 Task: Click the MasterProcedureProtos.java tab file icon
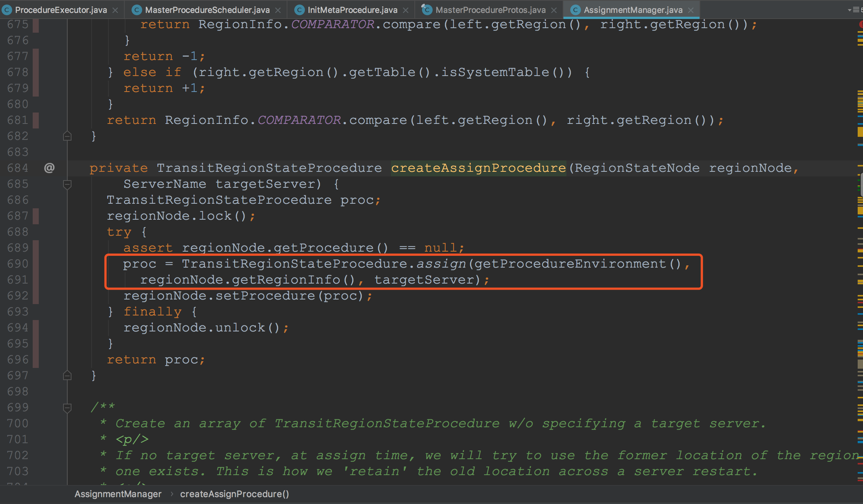click(427, 10)
